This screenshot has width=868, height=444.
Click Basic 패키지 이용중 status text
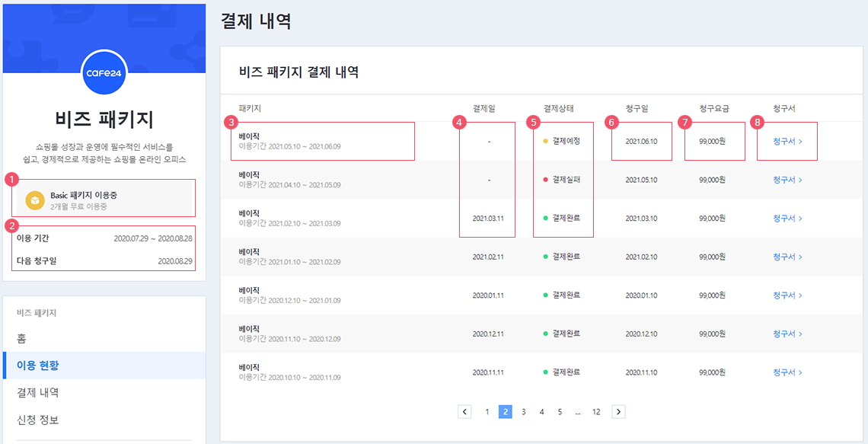pyautogui.click(x=84, y=196)
